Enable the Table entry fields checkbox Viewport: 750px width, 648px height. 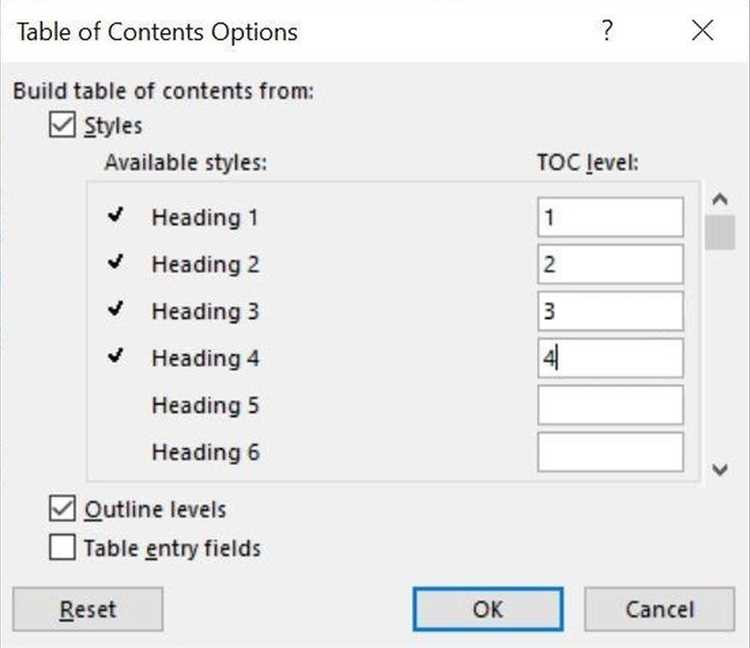click(62, 548)
